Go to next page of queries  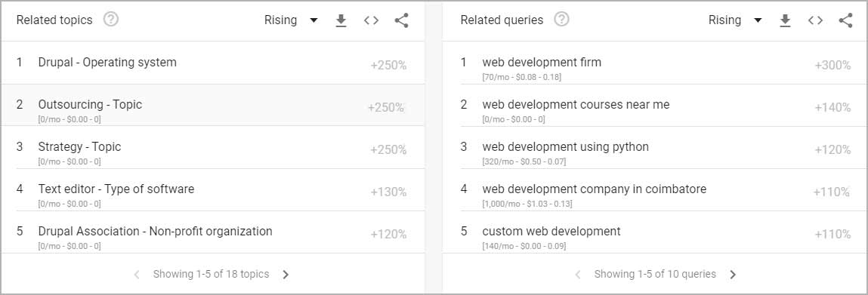point(733,275)
